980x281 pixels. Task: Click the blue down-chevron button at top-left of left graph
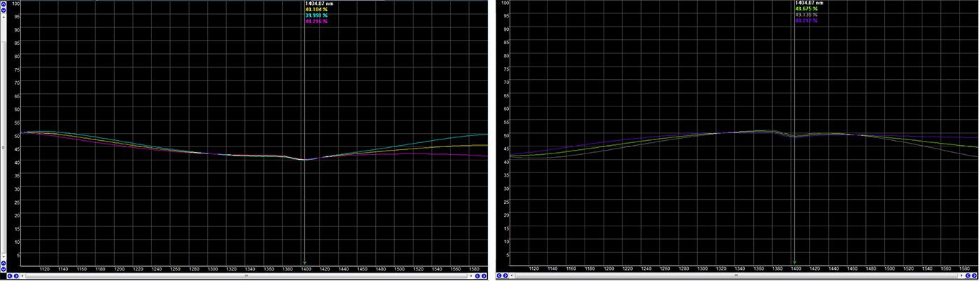3,11
